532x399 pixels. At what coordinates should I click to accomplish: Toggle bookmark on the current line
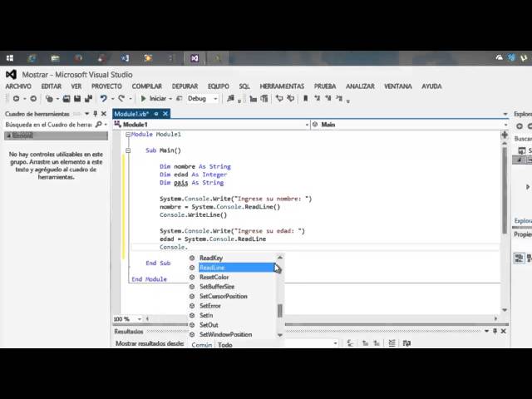(305, 98)
